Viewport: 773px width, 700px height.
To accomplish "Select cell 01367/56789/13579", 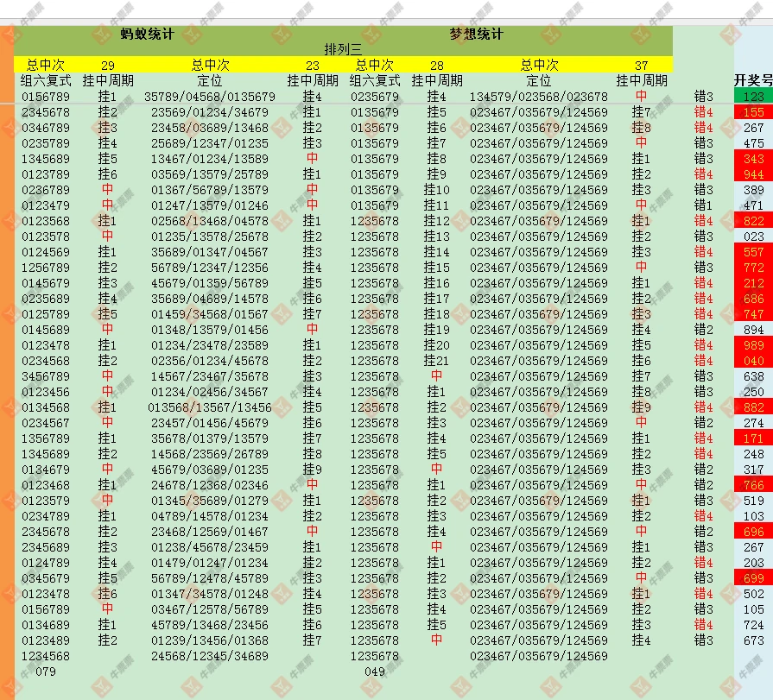I will pyautogui.click(x=210, y=190).
